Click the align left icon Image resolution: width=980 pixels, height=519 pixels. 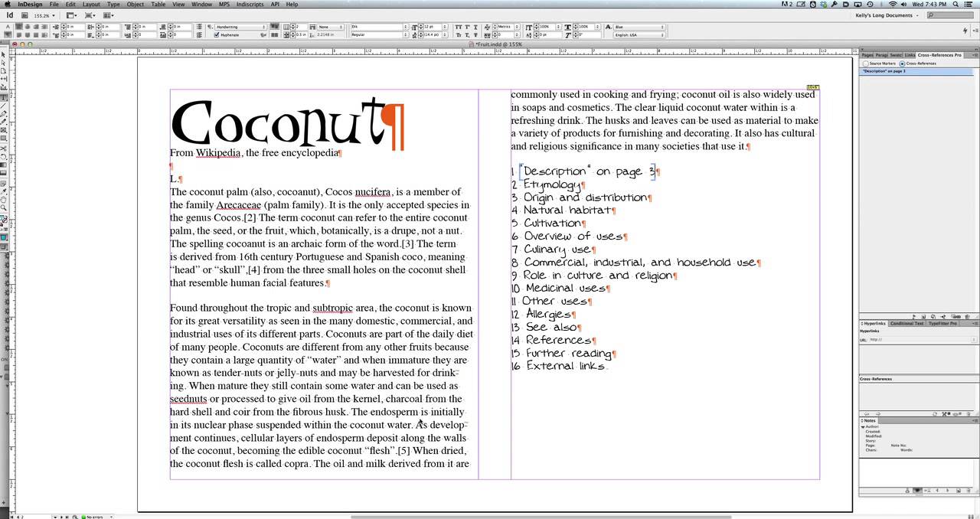click(x=19, y=27)
